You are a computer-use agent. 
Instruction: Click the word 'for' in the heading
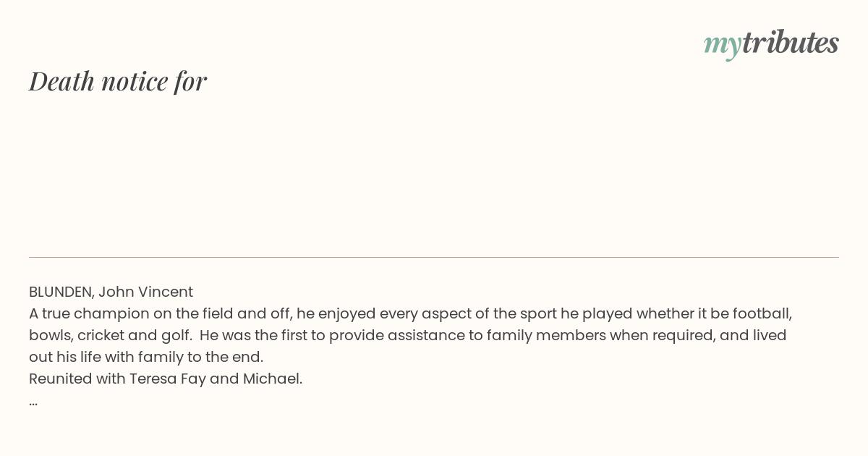(191, 81)
